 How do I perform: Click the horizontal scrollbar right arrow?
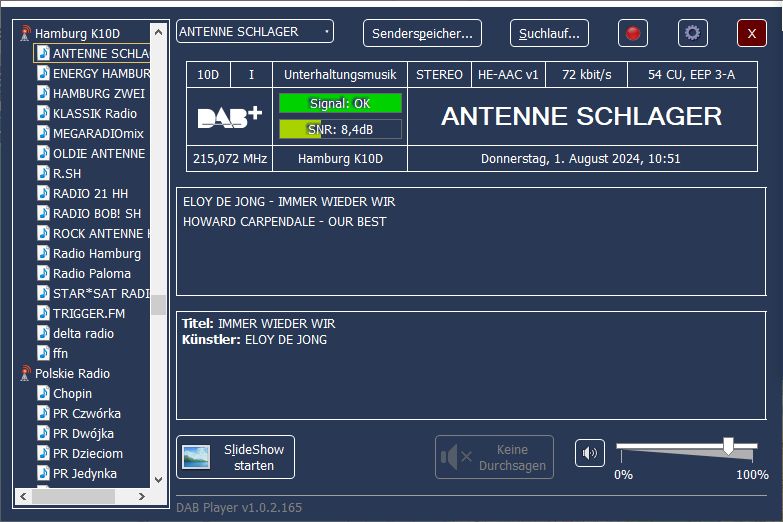[x=141, y=495]
